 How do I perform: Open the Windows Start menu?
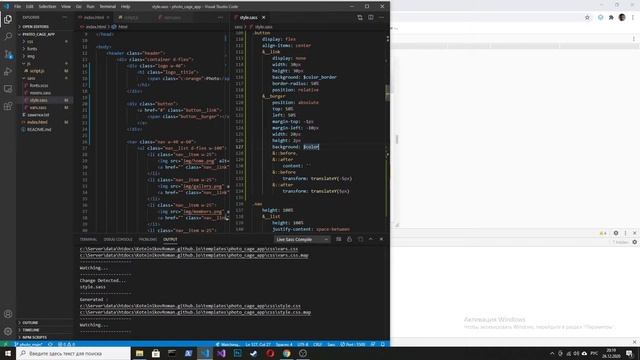[8, 353]
